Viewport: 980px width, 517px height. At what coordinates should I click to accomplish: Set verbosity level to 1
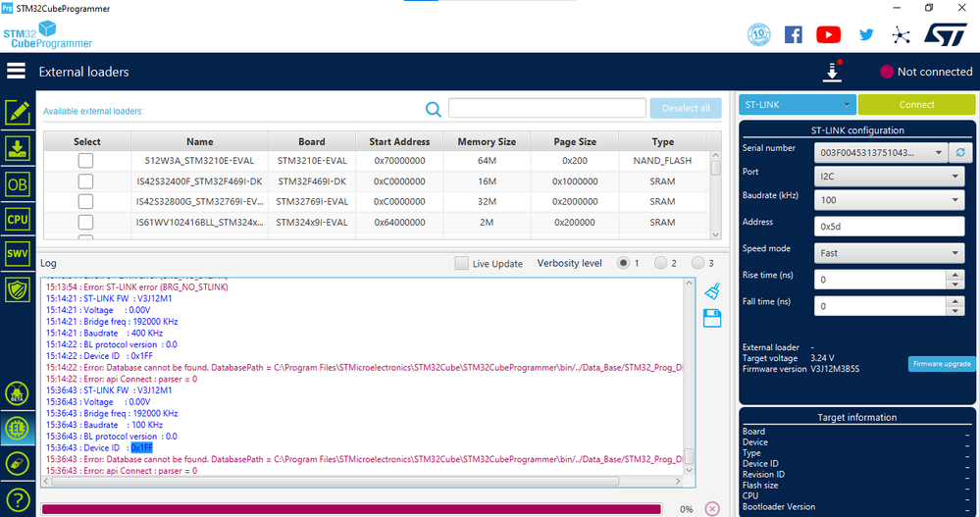[623, 263]
